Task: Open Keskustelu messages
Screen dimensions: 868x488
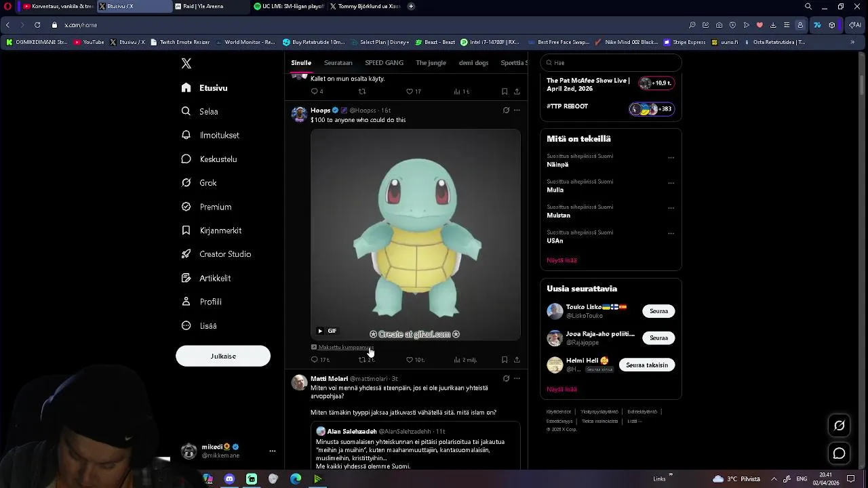Action: [x=209, y=159]
